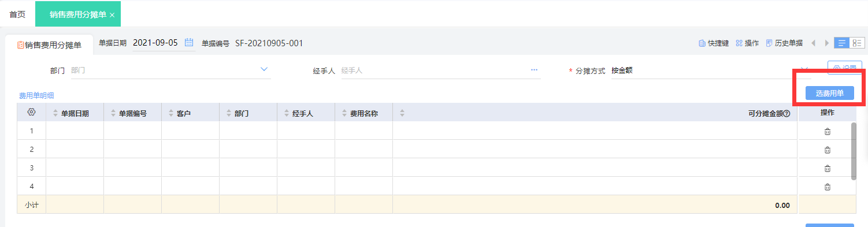Go to next record with right arrow

(x=827, y=43)
